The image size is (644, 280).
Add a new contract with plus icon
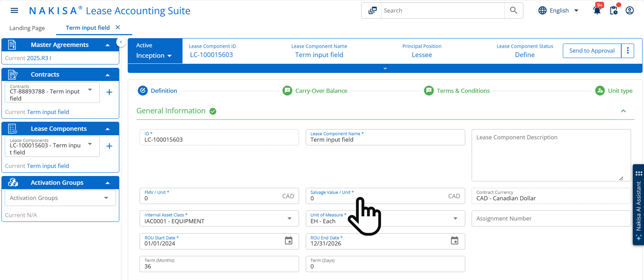click(109, 92)
